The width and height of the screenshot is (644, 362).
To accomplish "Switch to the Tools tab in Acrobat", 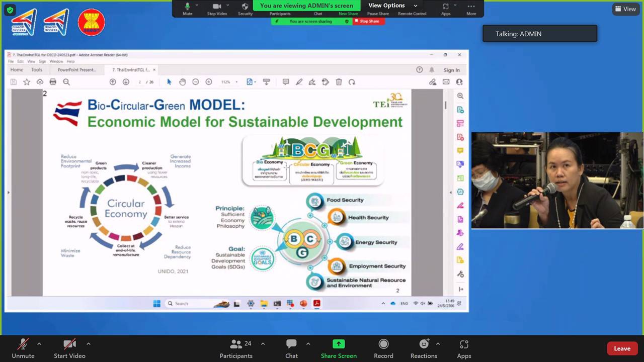I will pos(37,70).
